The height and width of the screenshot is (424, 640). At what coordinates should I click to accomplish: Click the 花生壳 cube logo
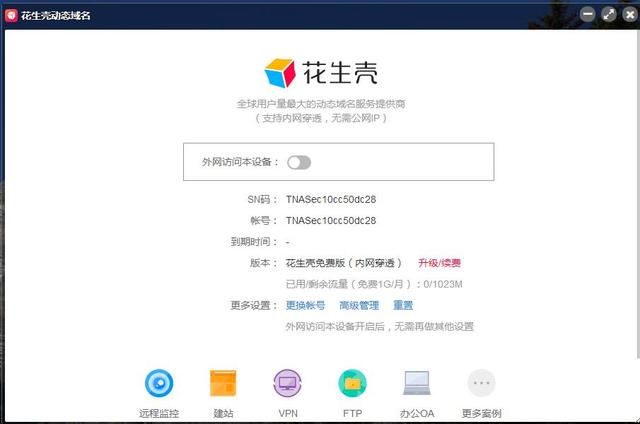point(280,73)
